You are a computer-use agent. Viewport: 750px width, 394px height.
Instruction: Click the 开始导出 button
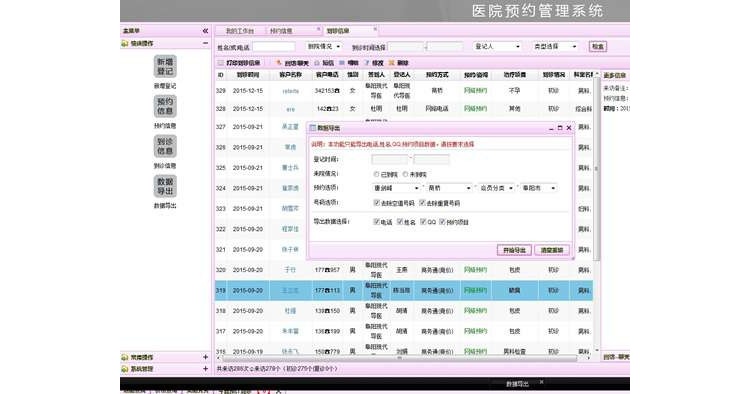point(514,250)
